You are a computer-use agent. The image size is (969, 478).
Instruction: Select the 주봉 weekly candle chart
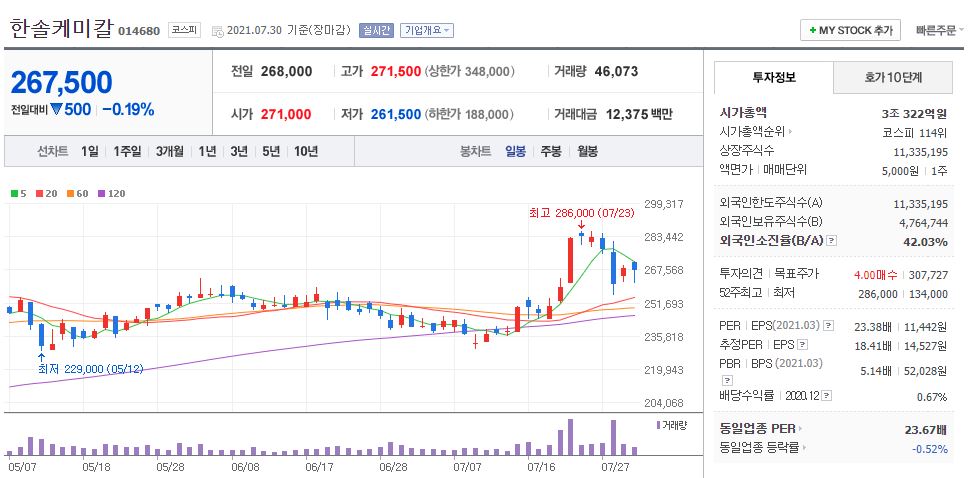(551, 152)
